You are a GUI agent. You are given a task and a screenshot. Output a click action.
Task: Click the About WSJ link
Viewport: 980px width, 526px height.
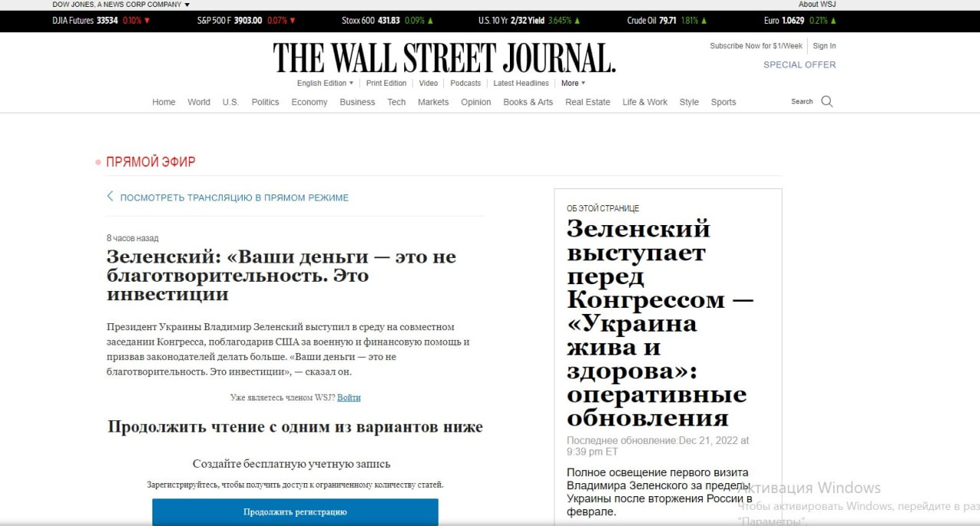[818, 5]
